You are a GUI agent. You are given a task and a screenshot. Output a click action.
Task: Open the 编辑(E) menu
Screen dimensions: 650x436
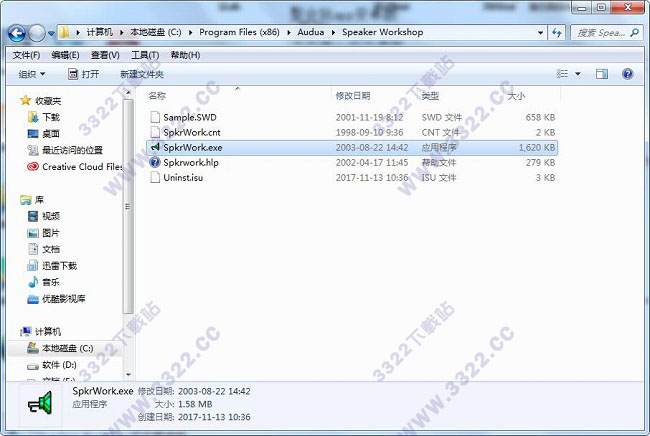pos(65,55)
